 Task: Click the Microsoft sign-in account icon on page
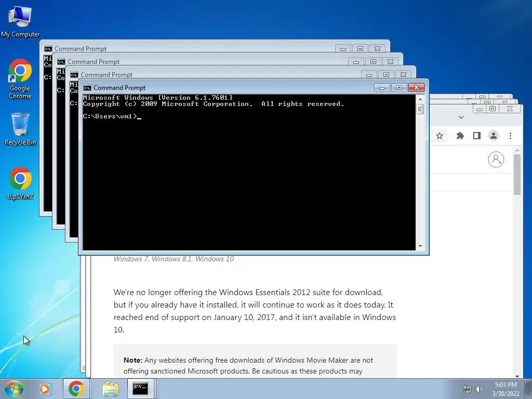(x=496, y=159)
